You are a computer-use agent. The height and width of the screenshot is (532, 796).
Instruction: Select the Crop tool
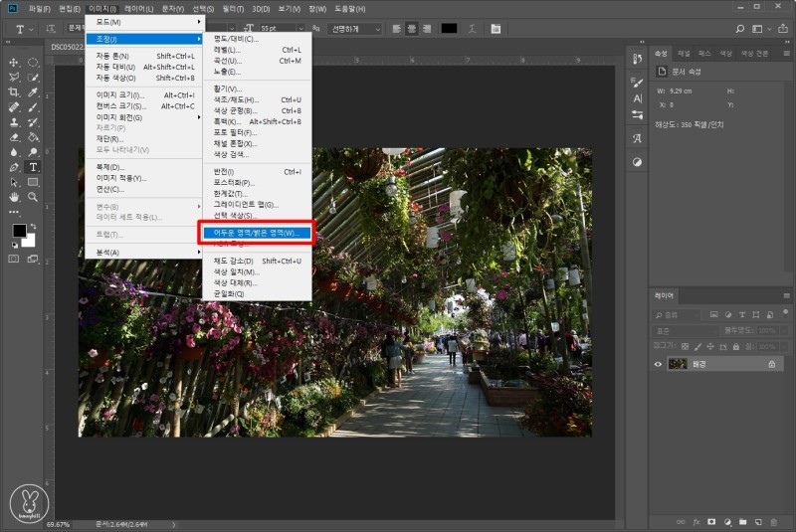[14, 91]
